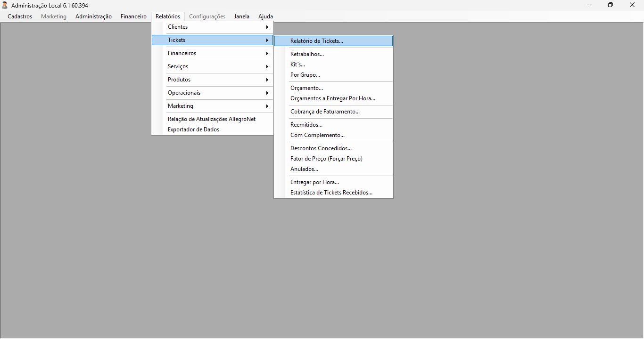Viewport: 644px width, 339px height.
Task: Open the Financeiro menu bar item
Action: click(133, 16)
